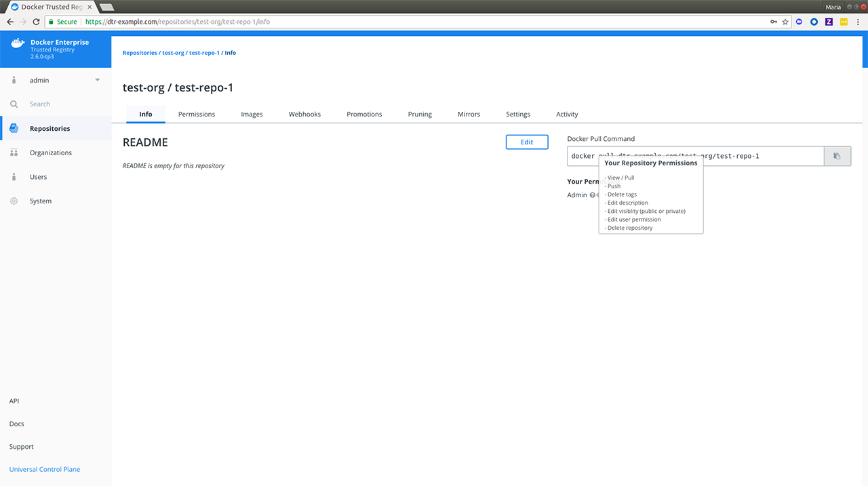Click the help icon next to Admin
Viewport: 868px width, 486px height.
(593, 195)
